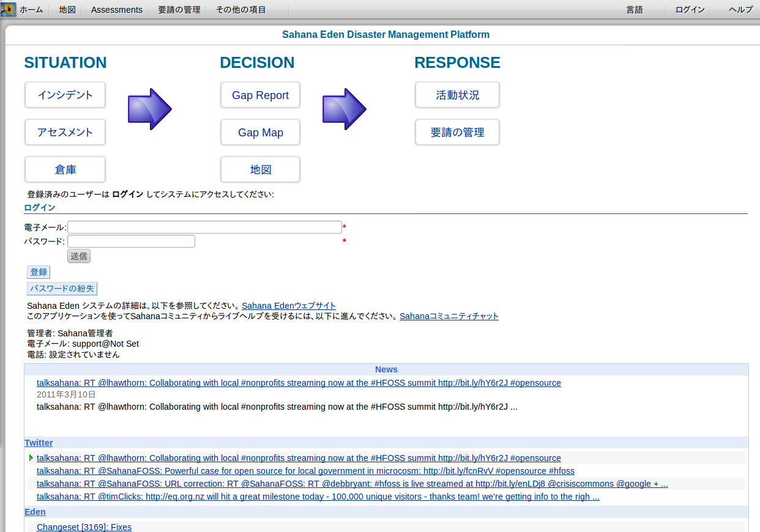Viewport: 760px width, 532px height.
Task: Click the Twitter feed heading link
Action: [39, 443]
